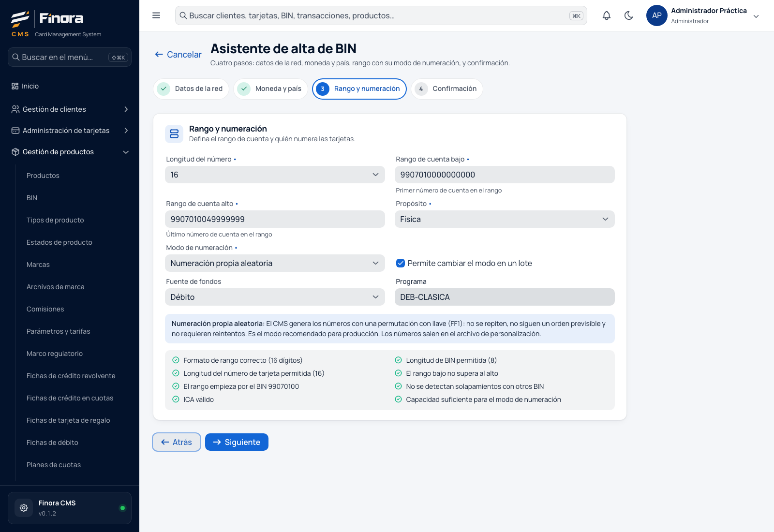Click the green server status dot
774x532 pixels.
tap(122, 508)
